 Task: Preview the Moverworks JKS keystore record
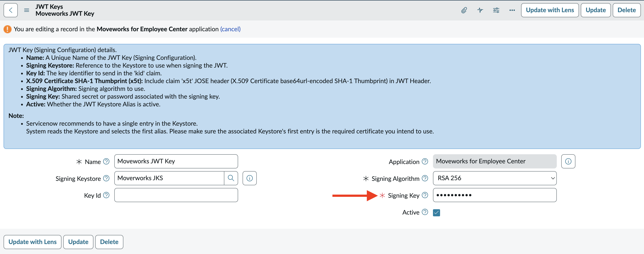pyautogui.click(x=249, y=178)
